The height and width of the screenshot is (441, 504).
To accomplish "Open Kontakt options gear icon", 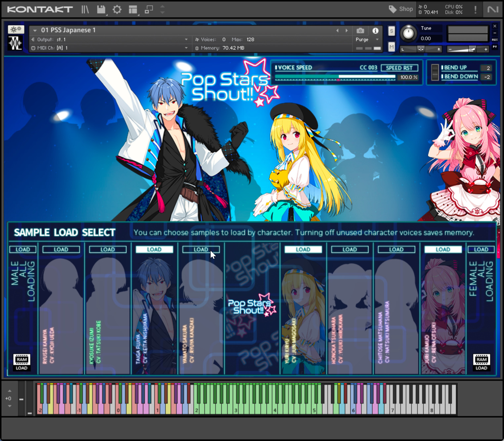I will click(x=117, y=9).
